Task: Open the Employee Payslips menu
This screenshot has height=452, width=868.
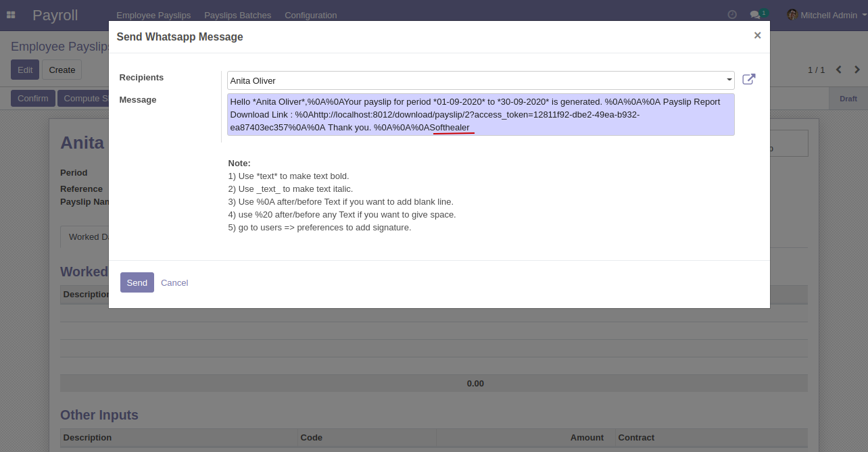Action: click(153, 15)
